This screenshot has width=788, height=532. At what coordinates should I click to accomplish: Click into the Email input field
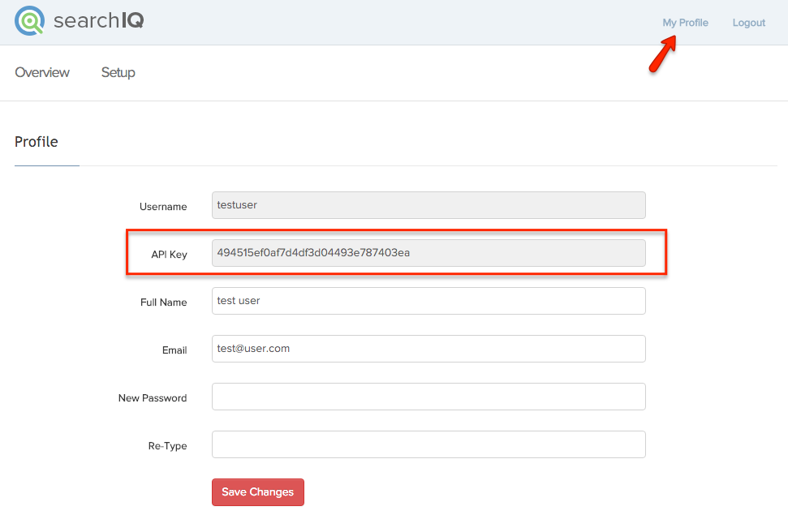[428, 349]
